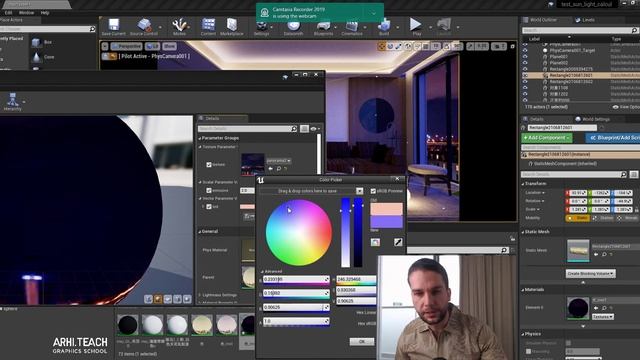Toggle Simulate Physics checkbox
640x360 pixels.
(x=568, y=343)
